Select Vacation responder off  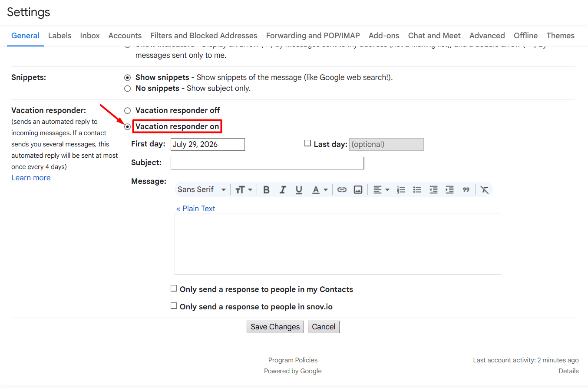[127, 111]
